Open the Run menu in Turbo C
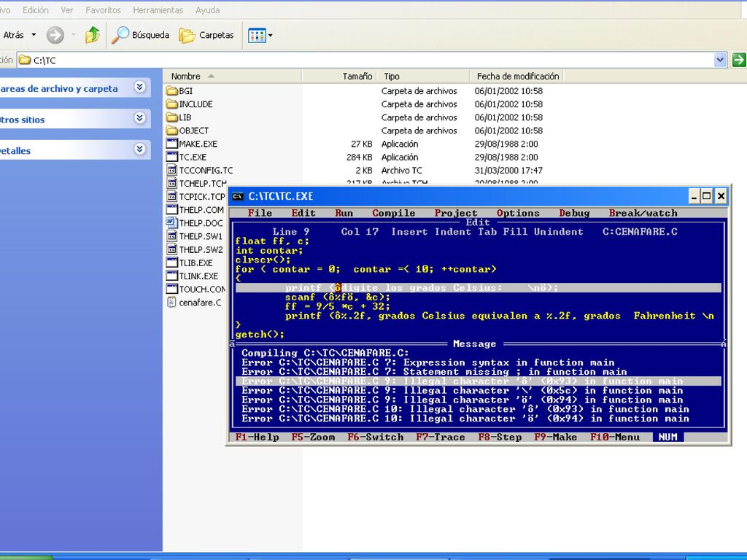 tap(344, 214)
